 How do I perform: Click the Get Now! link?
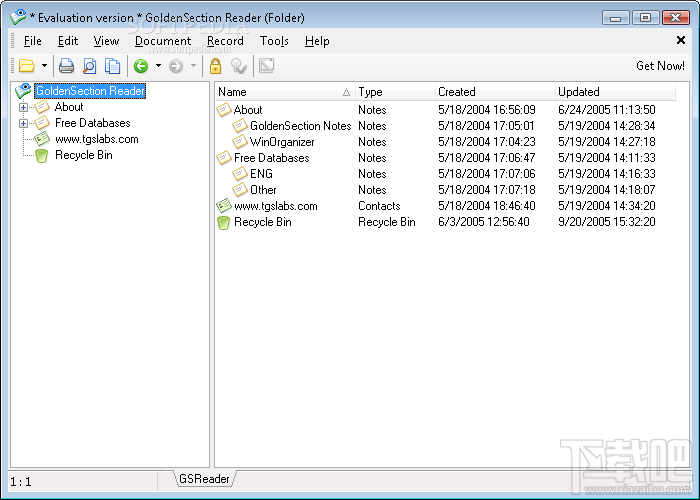[660, 66]
